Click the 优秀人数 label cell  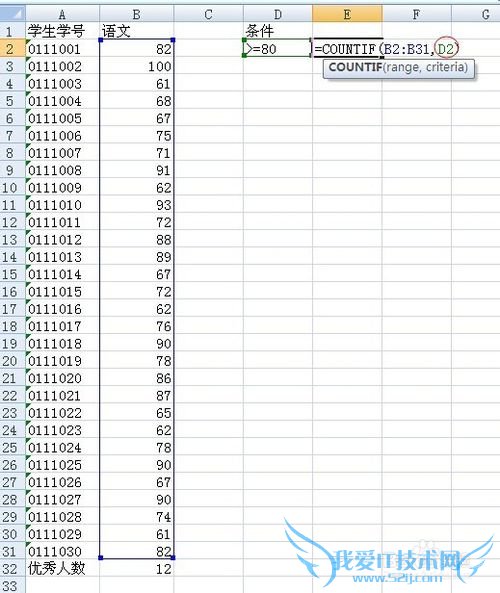62,569
